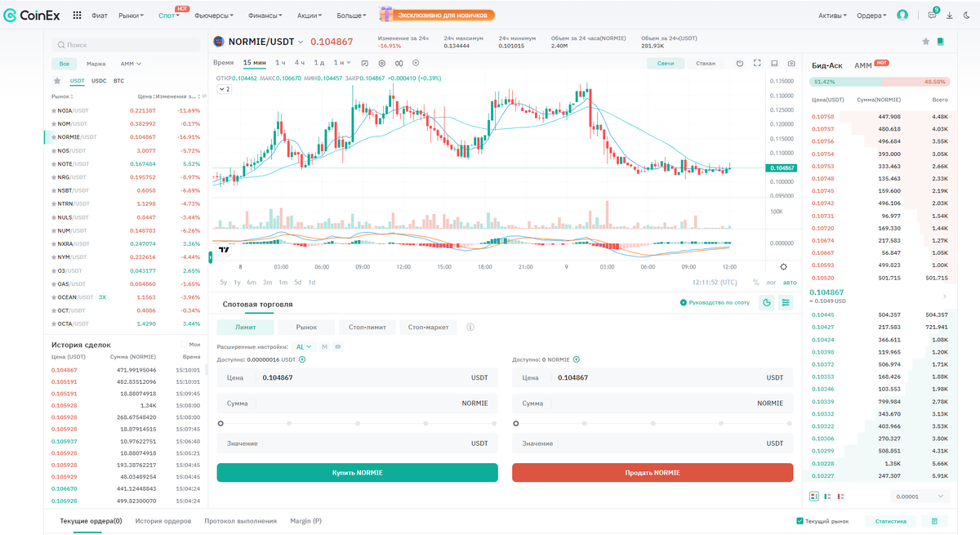Open the Больше dropdown menu
The width and height of the screenshot is (980, 535).
coord(352,16)
